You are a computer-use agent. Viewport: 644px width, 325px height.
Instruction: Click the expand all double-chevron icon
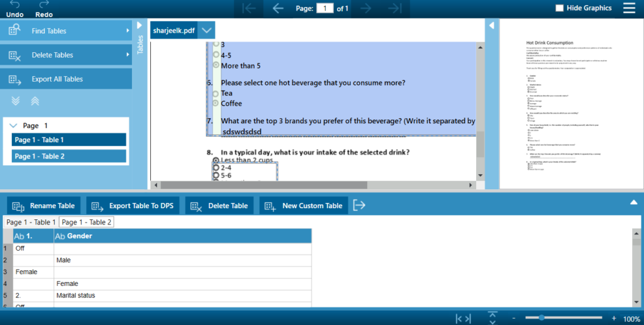pos(16,101)
